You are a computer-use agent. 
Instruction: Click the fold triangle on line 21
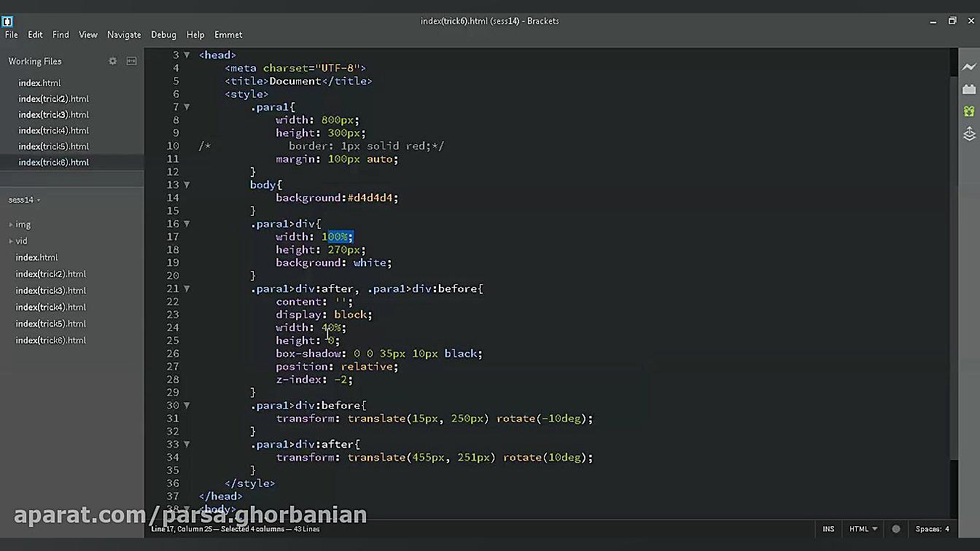[x=187, y=289]
